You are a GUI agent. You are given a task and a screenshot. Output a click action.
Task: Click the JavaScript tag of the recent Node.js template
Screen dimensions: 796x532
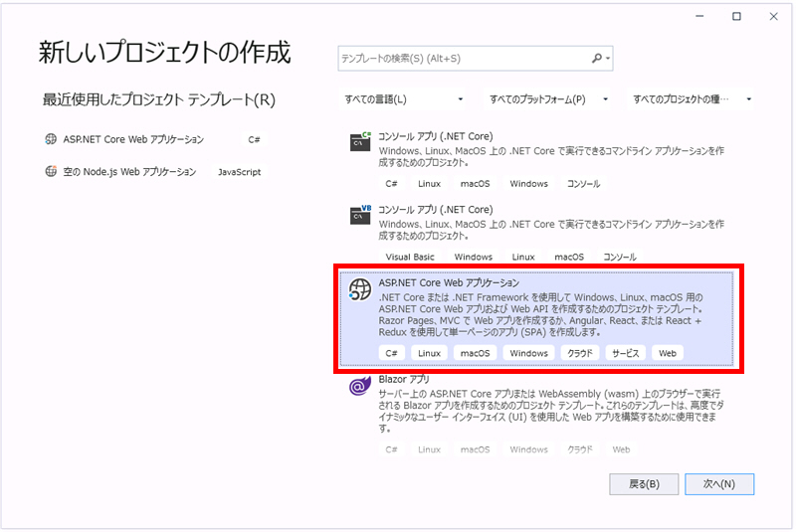pyautogui.click(x=239, y=172)
